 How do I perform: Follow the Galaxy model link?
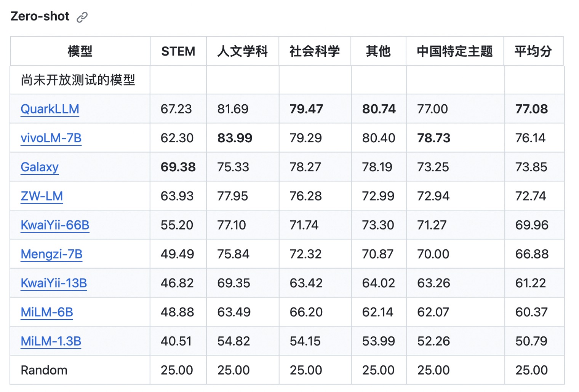(40, 167)
